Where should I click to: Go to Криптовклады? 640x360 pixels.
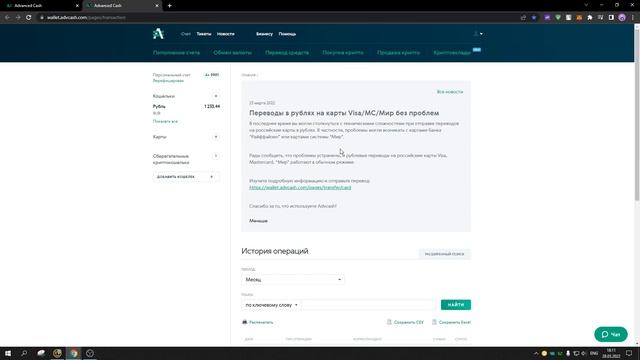pyautogui.click(x=452, y=53)
